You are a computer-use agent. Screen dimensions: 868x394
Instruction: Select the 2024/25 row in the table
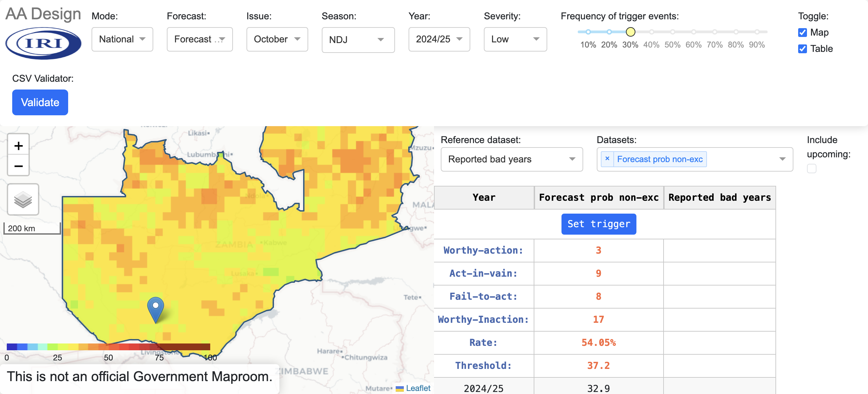[484, 388]
